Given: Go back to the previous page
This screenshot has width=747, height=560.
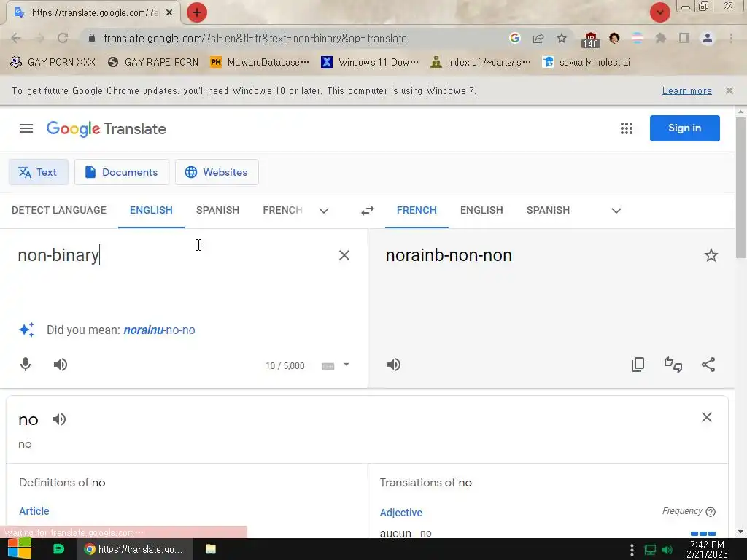Looking at the screenshot, I should pyautogui.click(x=16, y=38).
